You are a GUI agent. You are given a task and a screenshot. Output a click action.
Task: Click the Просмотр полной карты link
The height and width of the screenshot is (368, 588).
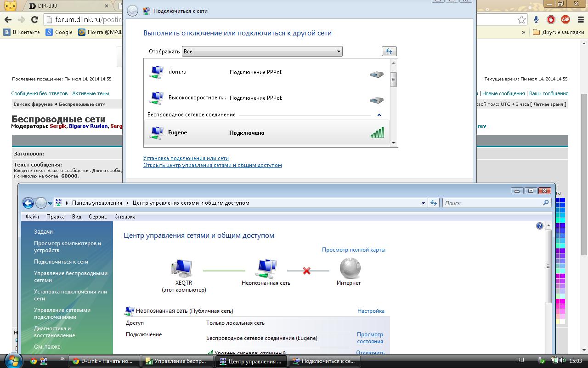point(353,250)
